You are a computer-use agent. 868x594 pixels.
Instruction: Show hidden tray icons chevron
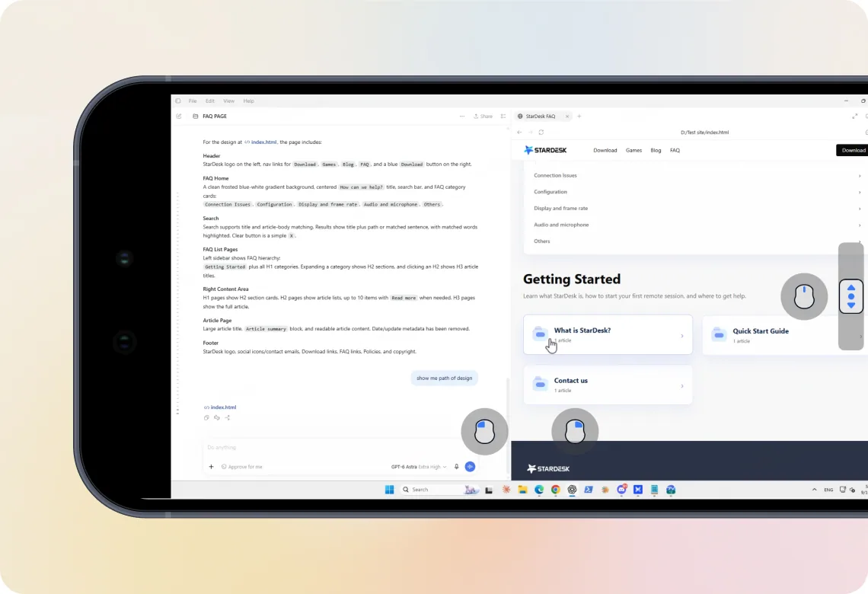(814, 490)
